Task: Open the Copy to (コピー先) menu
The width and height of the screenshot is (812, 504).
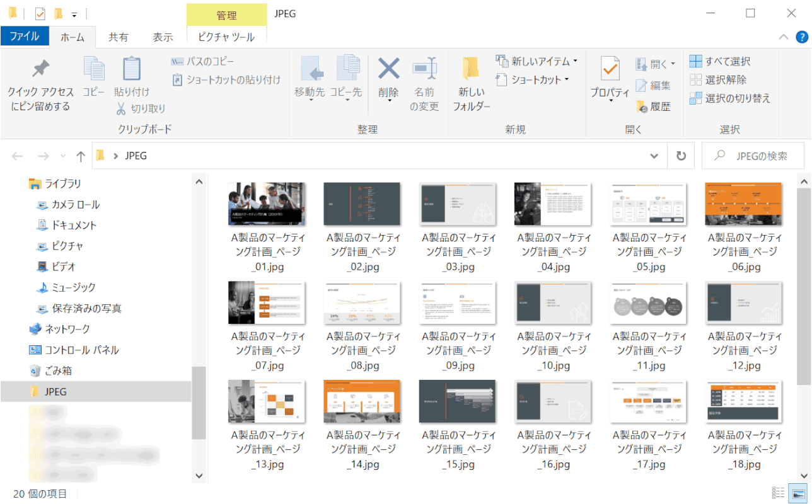Action: (345, 79)
